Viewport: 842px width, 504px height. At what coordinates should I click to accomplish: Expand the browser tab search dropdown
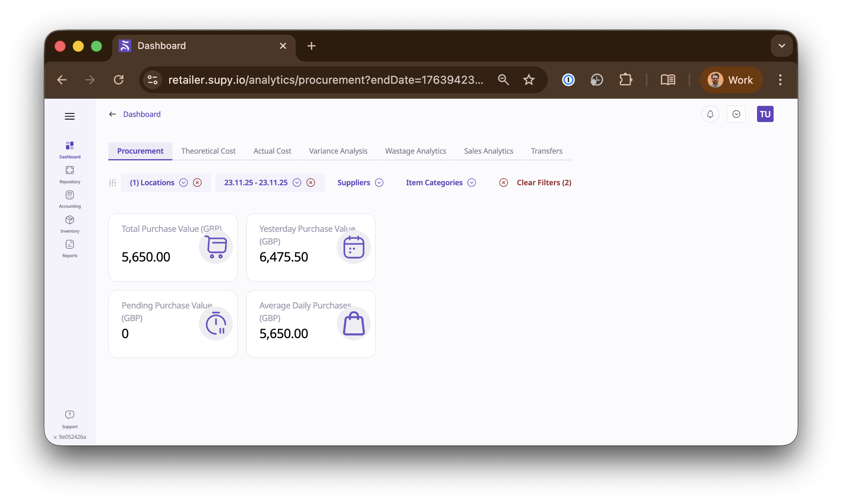[782, 46]
